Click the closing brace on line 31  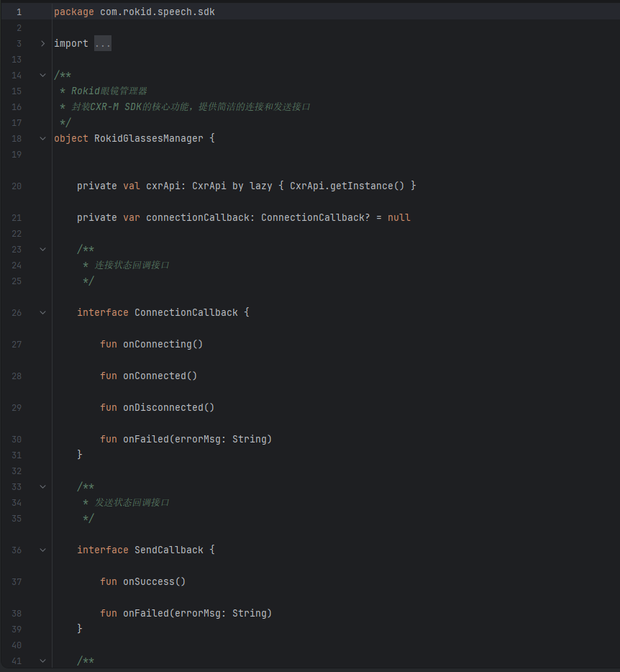(x=80, y=455)
